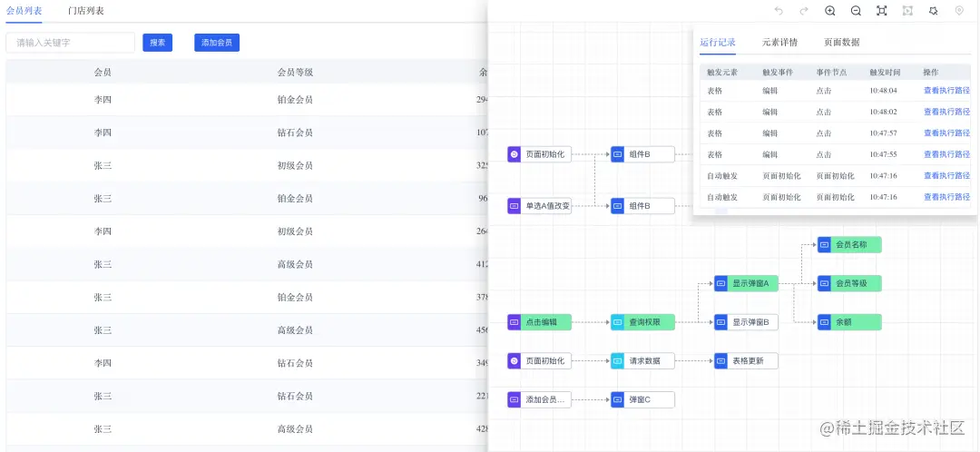Zoom in using the magnifier plus icon
Viewport: 980px width, 452px height.
830,11
